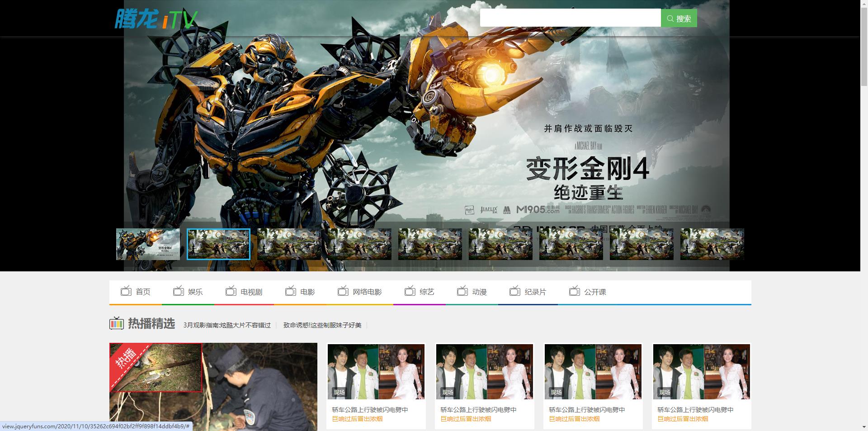Click first card subtitle 巨响过后冒出浓烟
The width and height of the screenshot is (868, 431).
point(357,419)
